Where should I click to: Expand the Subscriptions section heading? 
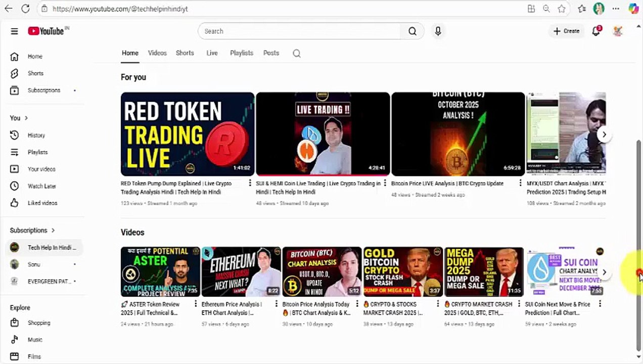coord(32,231)
